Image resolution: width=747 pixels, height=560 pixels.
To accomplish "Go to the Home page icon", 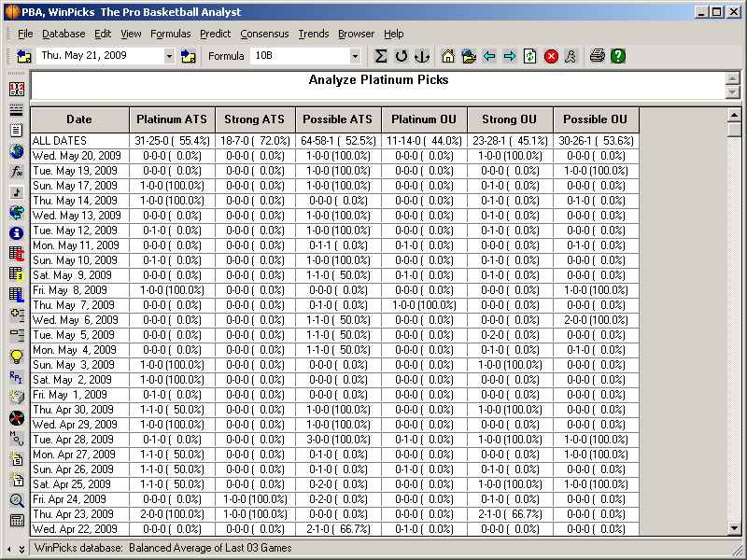I will (448, 56).
